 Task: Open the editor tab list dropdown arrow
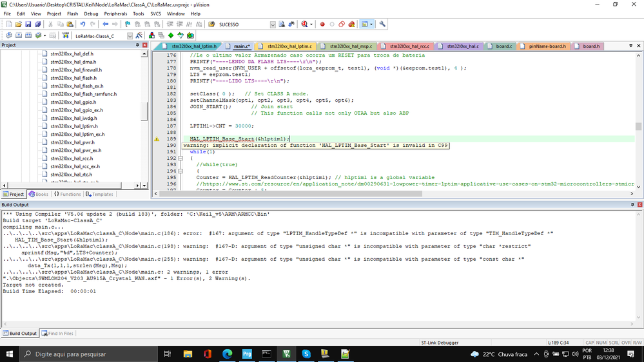point(631,46)
